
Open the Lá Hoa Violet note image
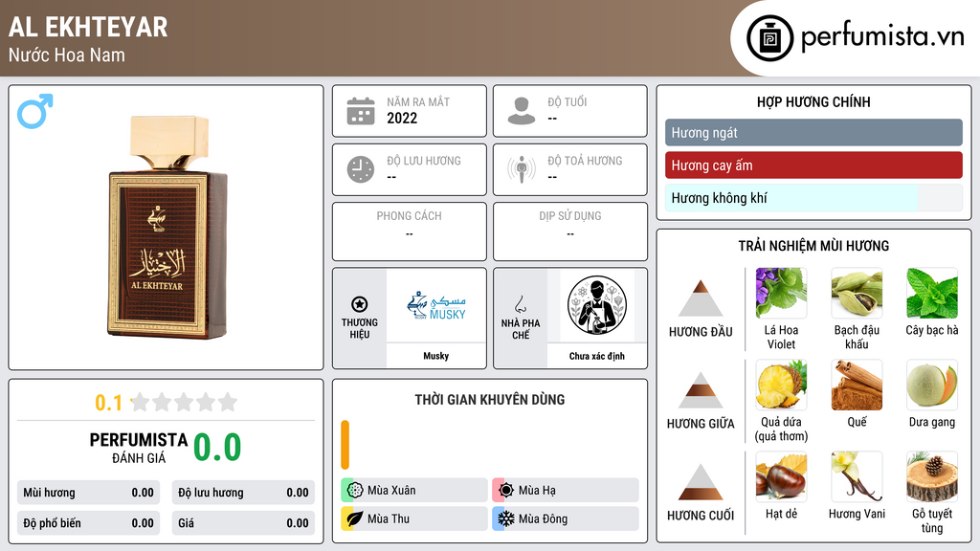point(781,293)
